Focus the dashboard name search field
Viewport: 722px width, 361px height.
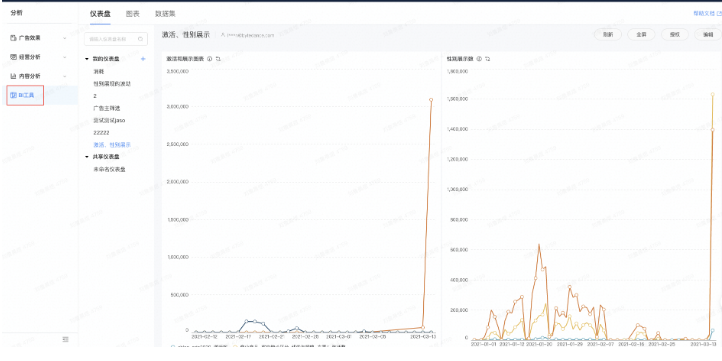tap(116, 39)
